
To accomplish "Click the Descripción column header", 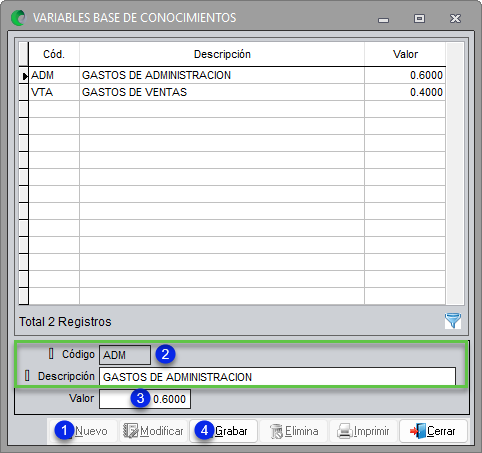I will click(222, 54).
